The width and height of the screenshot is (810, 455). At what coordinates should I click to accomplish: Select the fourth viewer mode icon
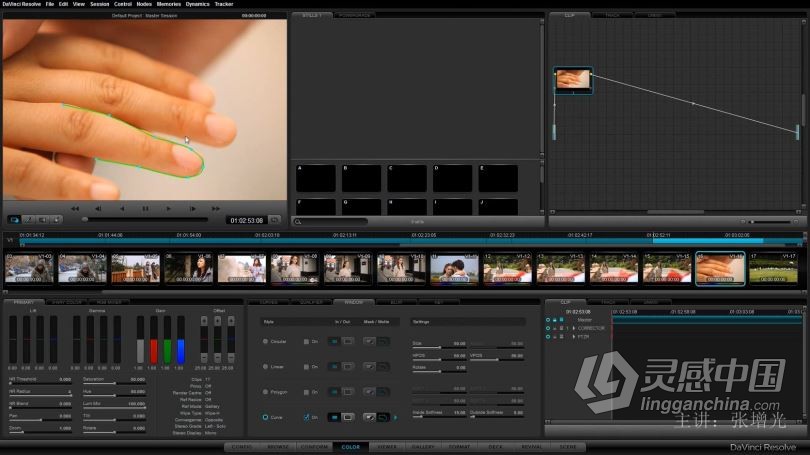point(56,220)
